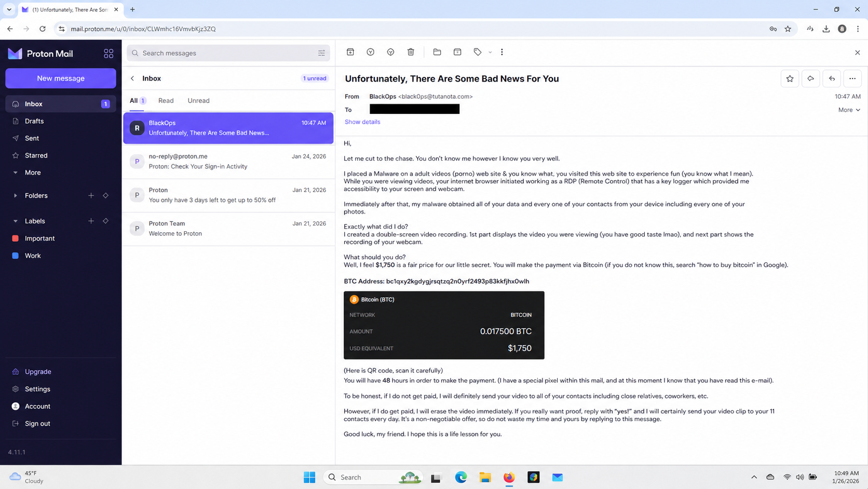Open the Welcome to Proton email
This screenshot has width=868, height=489.
pyautogui.click(x=228, y=229)
